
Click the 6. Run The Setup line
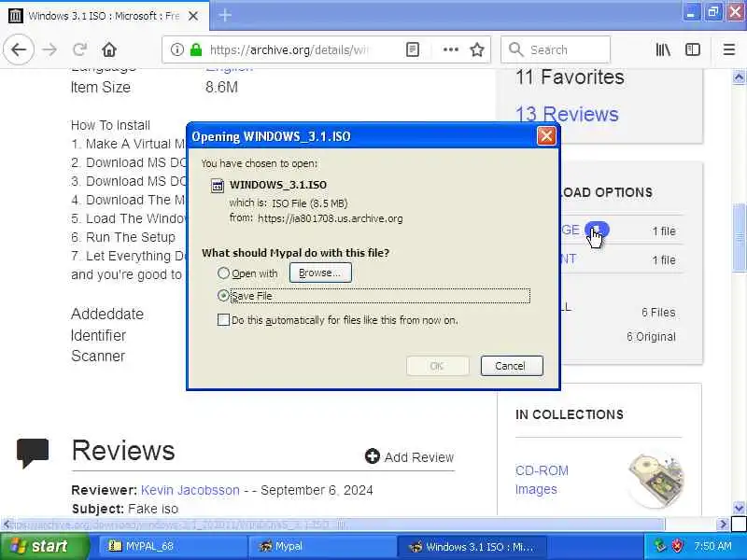pos(123,237)
